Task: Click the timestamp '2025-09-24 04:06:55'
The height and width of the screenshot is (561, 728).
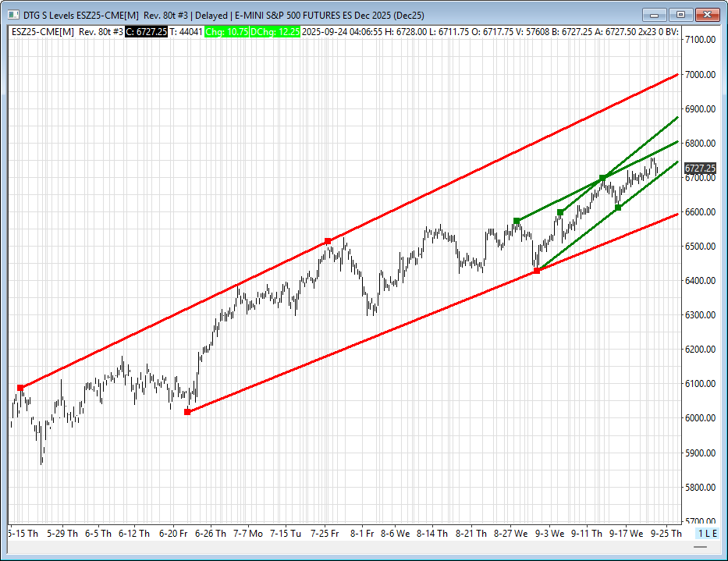Action: (343, 31)
